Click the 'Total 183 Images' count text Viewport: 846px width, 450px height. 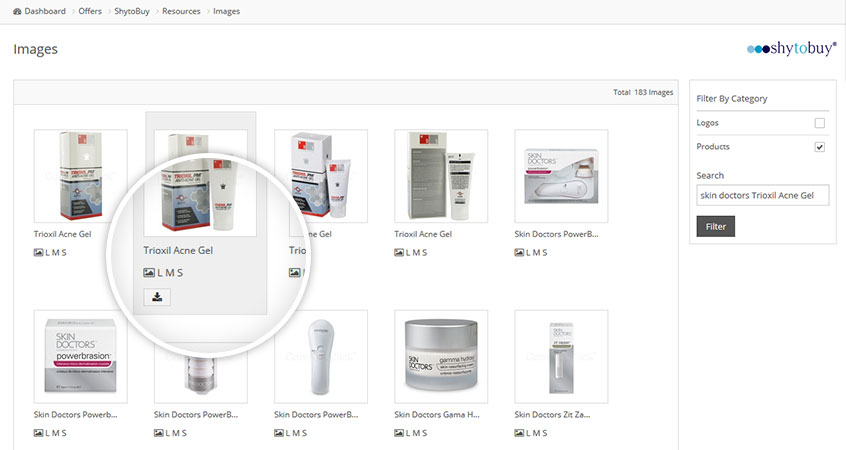[x=643, y=92]
